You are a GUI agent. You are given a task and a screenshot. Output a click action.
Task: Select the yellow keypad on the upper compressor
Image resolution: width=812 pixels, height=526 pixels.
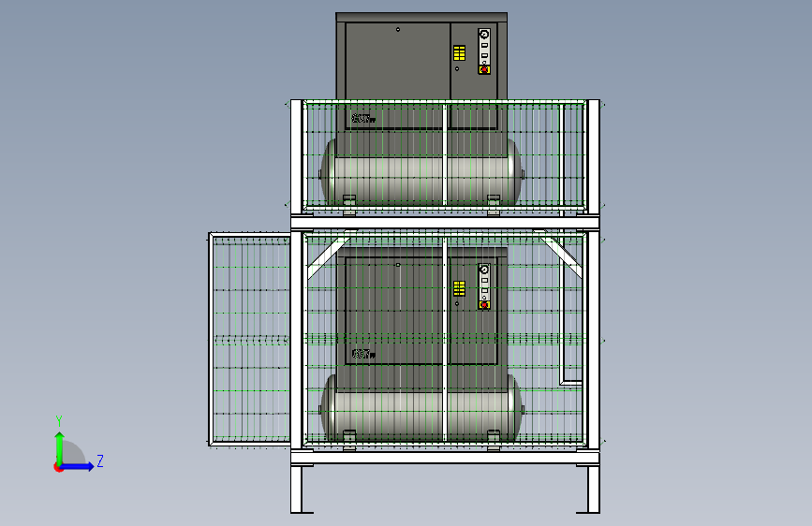(x=459, y=52)
